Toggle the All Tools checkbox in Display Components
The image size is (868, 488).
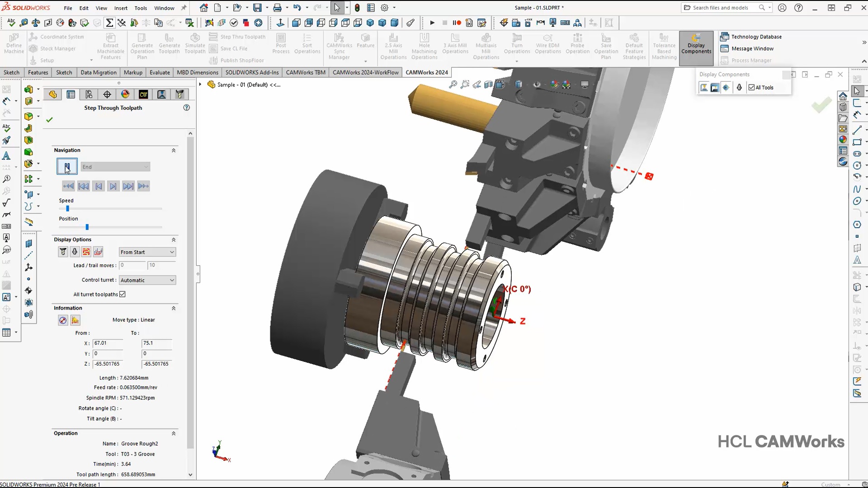point(751,88)
